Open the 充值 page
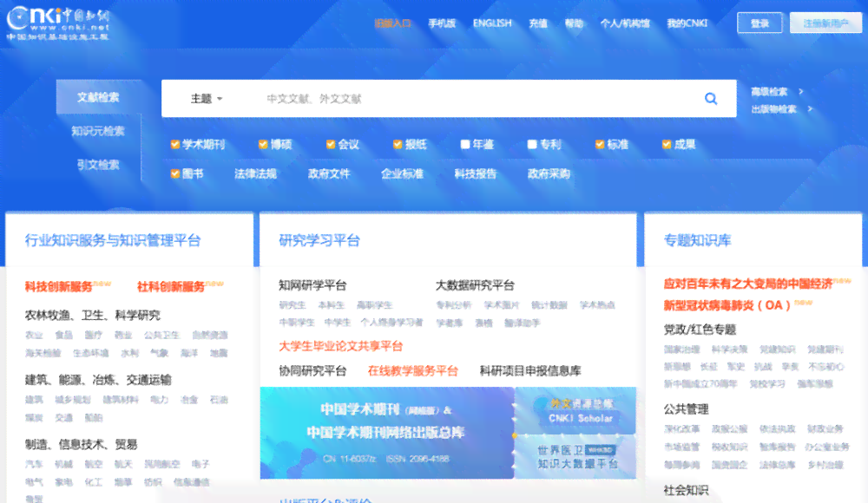This screenshot has height=503, width=868. (538, 23)
